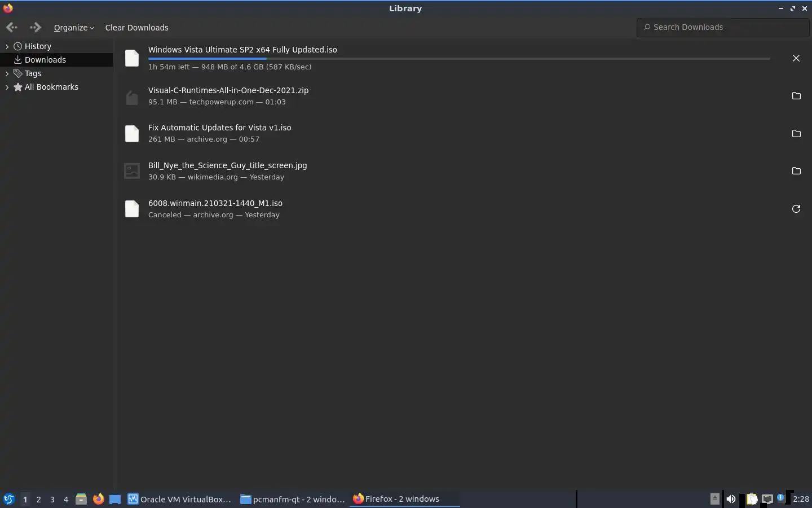Switch to workspace 1 in the pager
This screenshot has width=812, height=508.
point(25,499)
